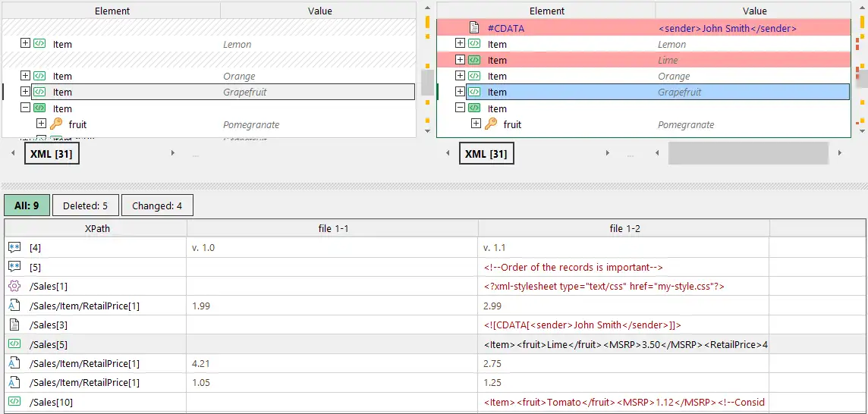Viewport: 868px width, 414px height.
Task: Click the down arrow of right pane's vertical scrollbar
Action: [861, 131]
